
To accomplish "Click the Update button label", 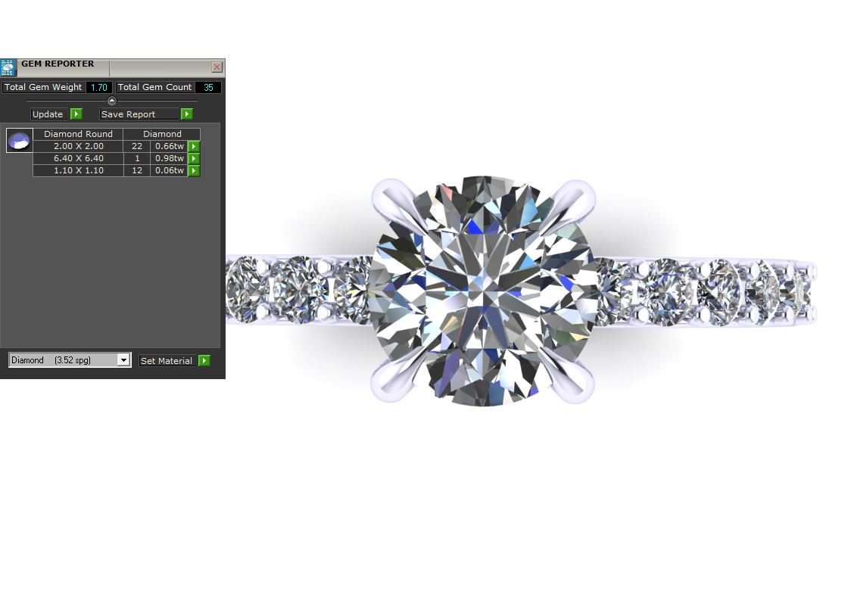I will [x=48, y=114].
